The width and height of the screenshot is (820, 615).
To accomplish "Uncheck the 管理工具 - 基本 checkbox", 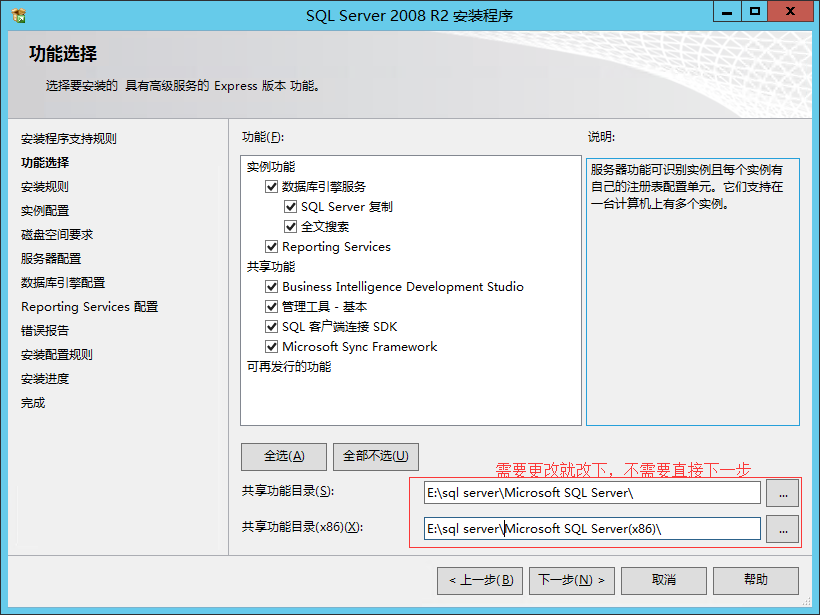I will click(x=271, y=306).
